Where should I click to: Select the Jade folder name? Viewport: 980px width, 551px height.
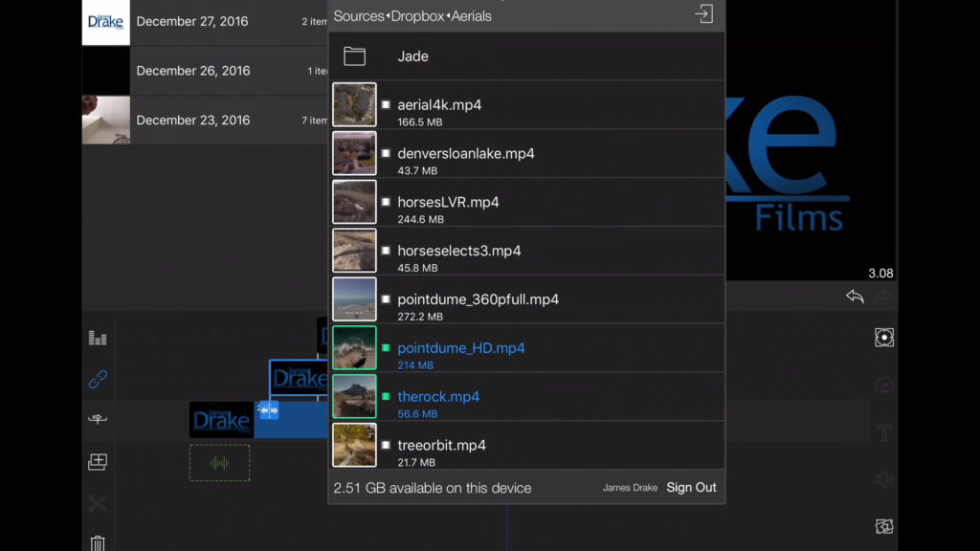coord(413,56)
